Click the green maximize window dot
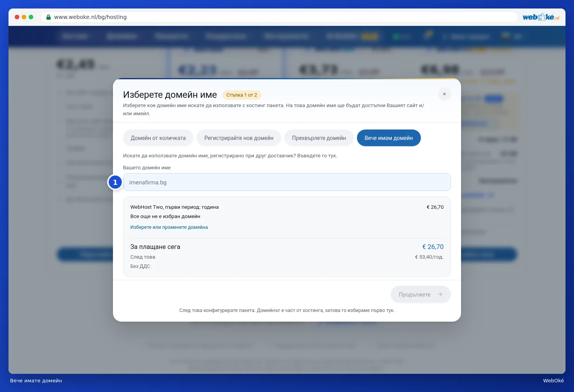The image size is (574, 392). click(x=31, y=17)
